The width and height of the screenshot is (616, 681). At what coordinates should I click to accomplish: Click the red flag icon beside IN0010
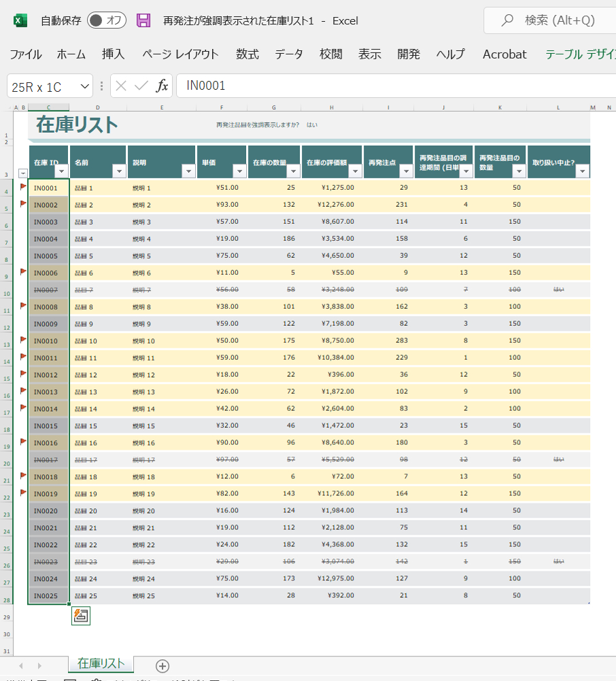23,339
